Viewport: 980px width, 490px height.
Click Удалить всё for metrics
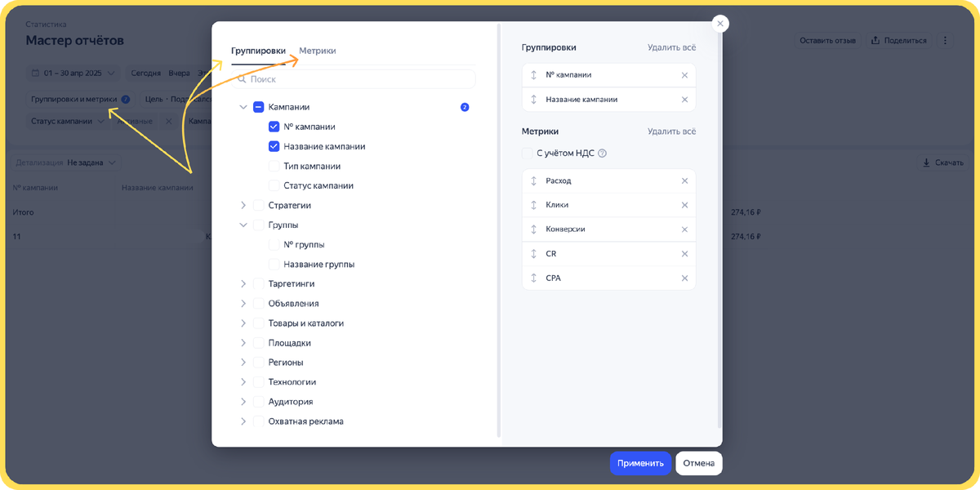click(x=671, y=131)
